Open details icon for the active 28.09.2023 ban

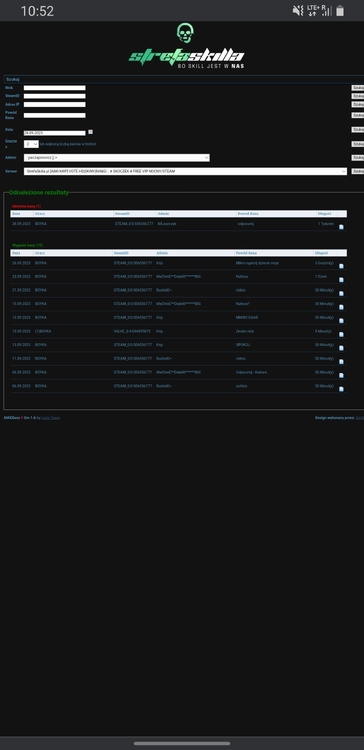point(341,227)
